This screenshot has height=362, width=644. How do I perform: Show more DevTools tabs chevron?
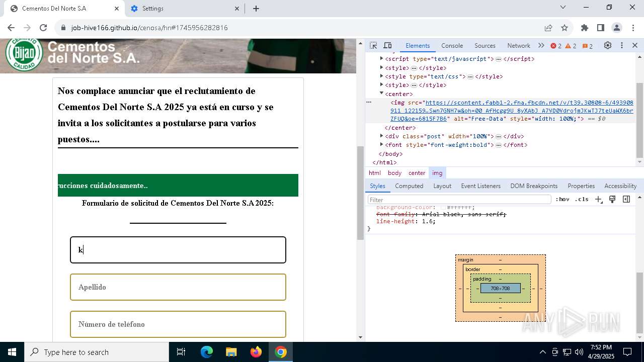point(541,45)
